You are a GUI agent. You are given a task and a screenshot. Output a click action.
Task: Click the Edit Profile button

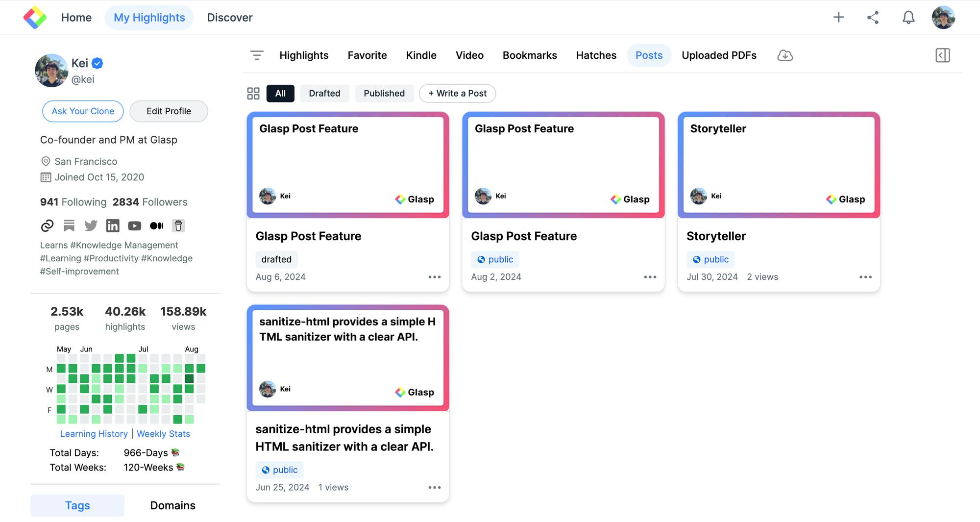[x=169, y=111]
